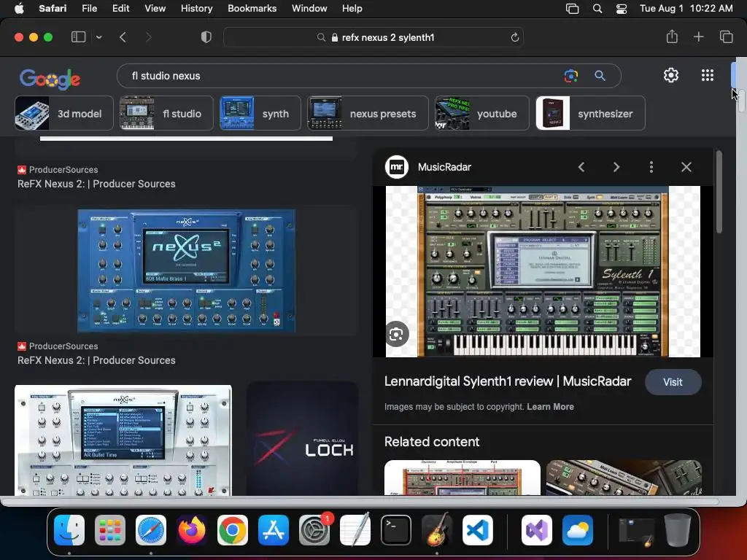Image resolution: width=747 pixels, height=560 pixels.
Task: Toggle the Safari sidebar button
Action: tap(78, 37)
